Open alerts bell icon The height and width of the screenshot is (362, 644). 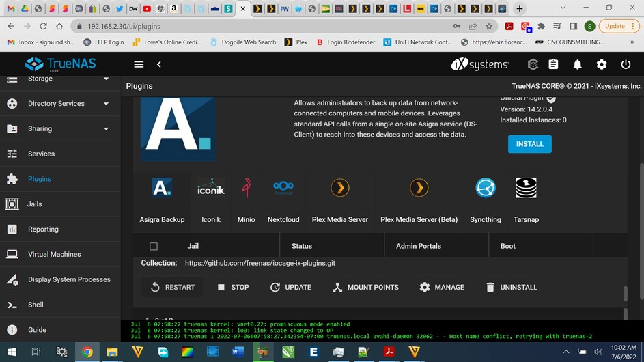point(578,64)
